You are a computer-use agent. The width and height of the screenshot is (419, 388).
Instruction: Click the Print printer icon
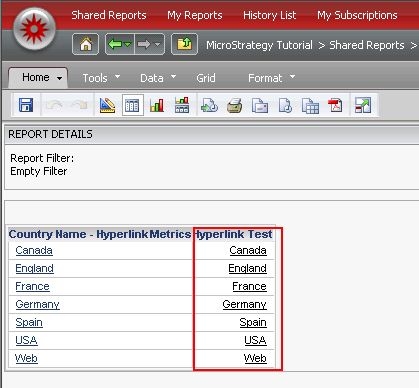pos(235,106)
